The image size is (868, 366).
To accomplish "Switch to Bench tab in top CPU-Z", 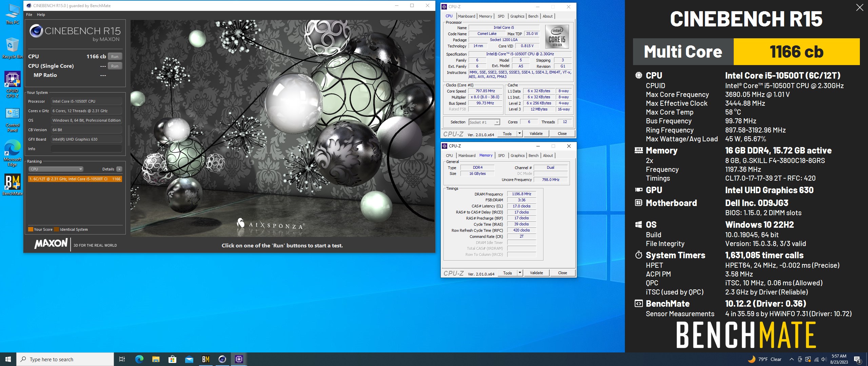I will 533,16.
